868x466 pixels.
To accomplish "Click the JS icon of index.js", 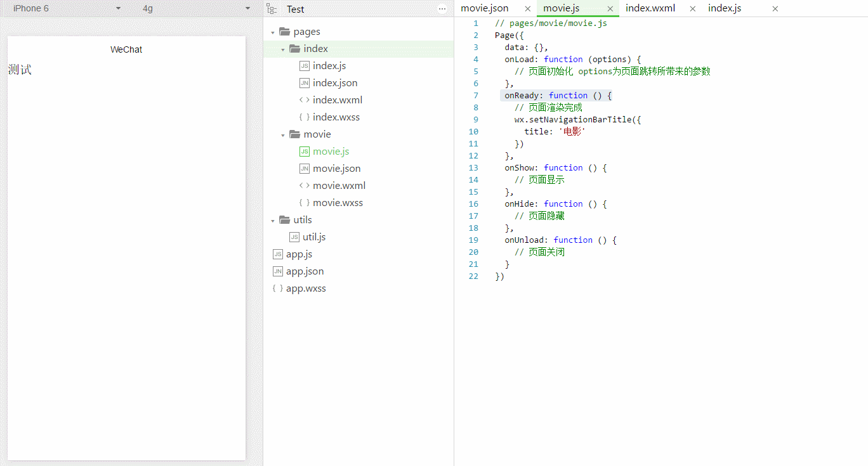I will (305, 66).
